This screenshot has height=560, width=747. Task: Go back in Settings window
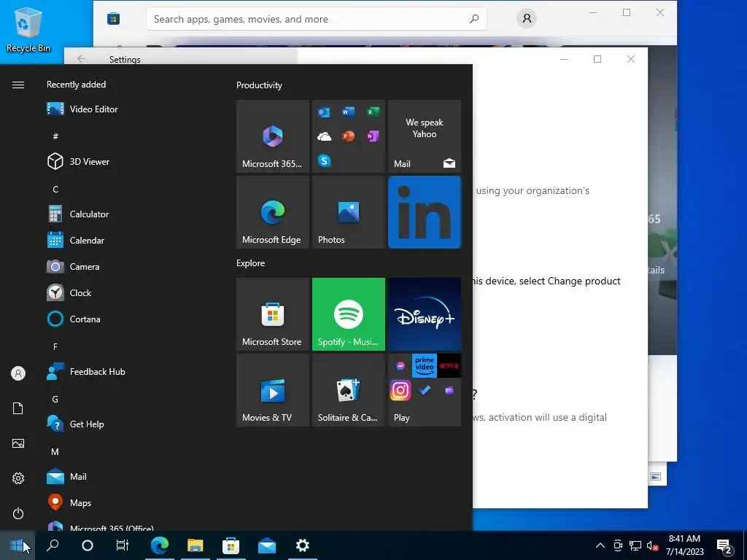click(x=82, y=58)
